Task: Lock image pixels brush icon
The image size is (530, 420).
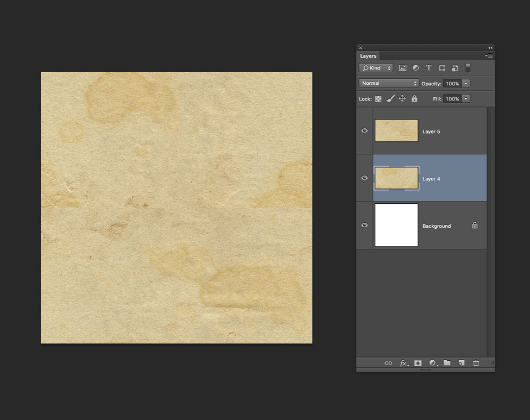Action: pos(390,98)
